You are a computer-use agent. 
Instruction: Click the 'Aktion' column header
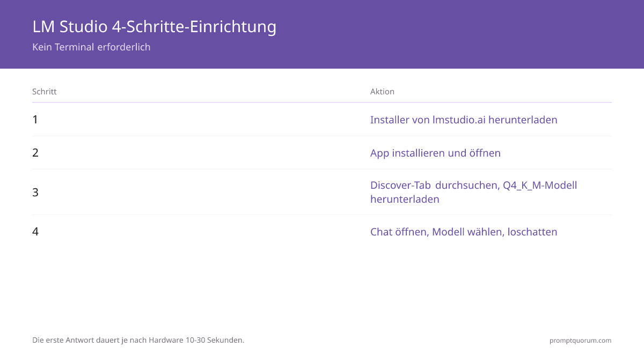click(382, 92)
